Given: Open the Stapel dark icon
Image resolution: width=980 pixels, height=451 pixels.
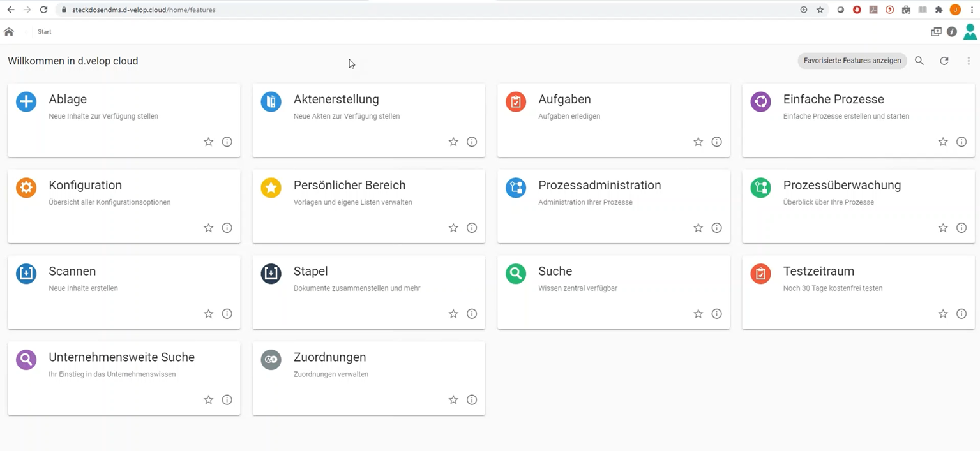Looking at the screenshot, I should click(x=271, y=274).
